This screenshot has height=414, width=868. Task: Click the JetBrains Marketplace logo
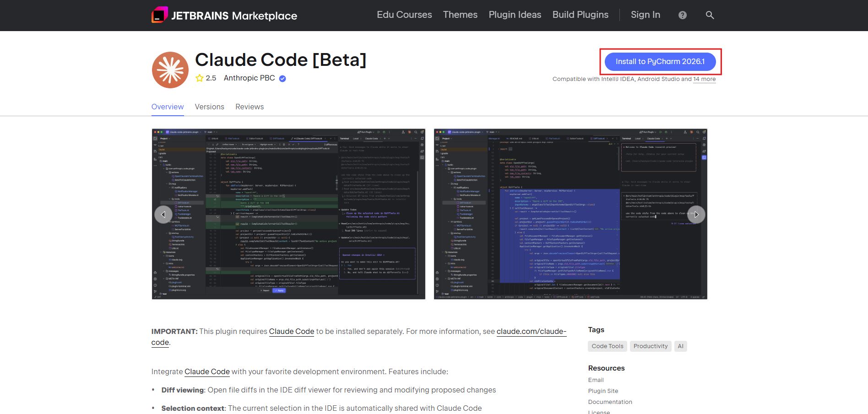tap(224, 16)
